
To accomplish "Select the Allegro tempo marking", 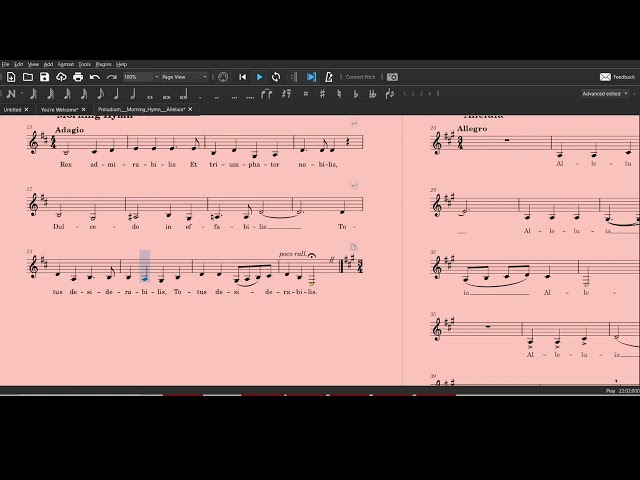I will (x=472, y=129).
